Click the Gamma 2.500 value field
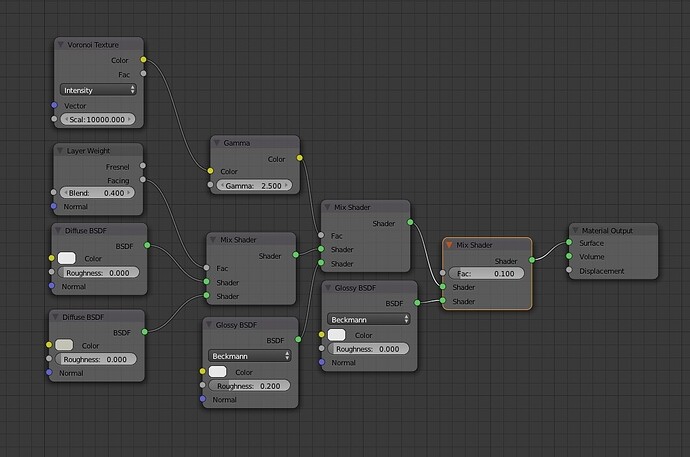690x457 pixels. (x=254, y=185)
